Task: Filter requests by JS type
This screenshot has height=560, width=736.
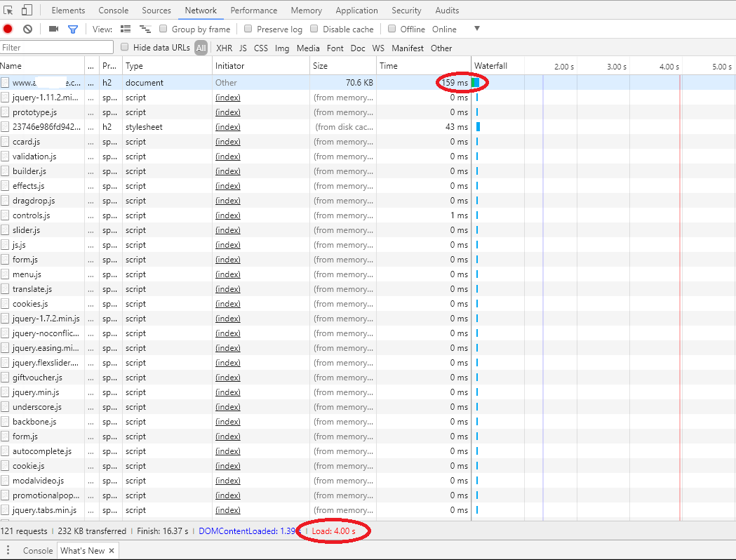Action: point(243,48)
